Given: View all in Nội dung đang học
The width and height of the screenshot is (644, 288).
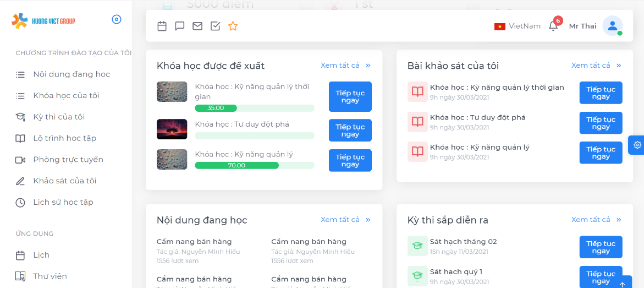Looking at the screenshot, I should [345, 220].
